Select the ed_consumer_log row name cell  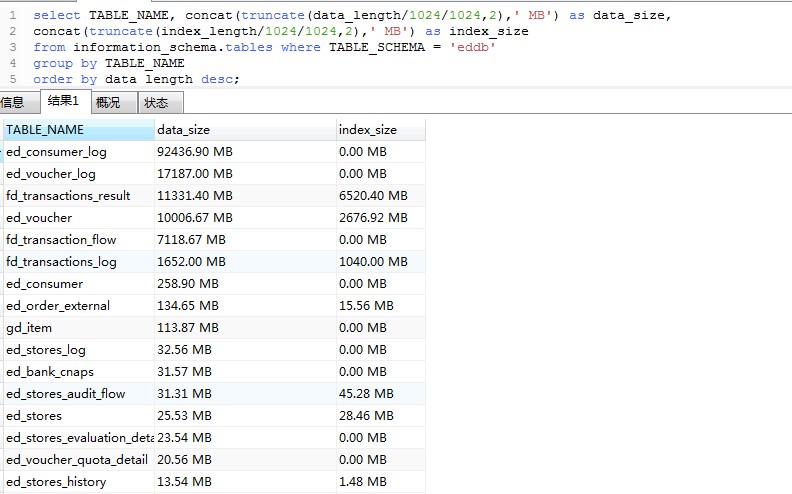click(x=56, y=152)
